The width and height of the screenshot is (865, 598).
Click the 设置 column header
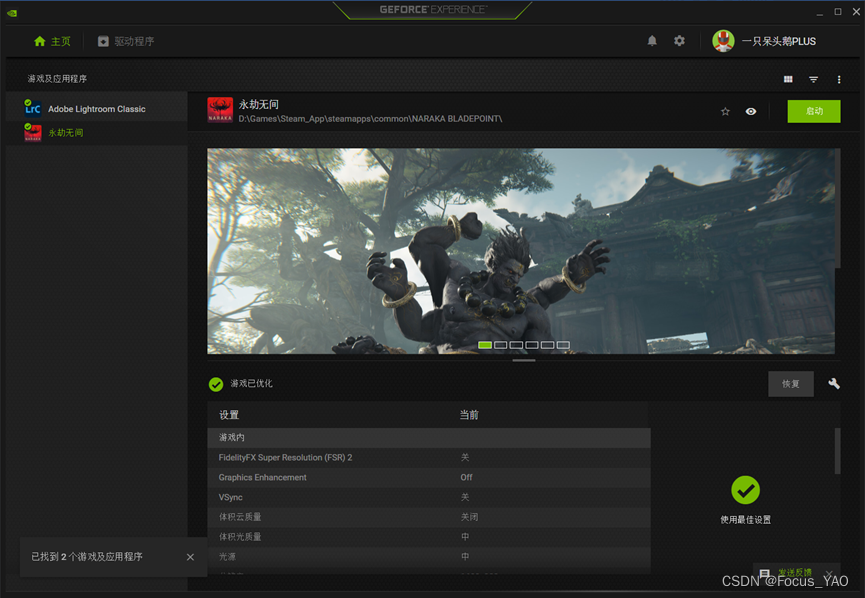click(x=229, y=415)
